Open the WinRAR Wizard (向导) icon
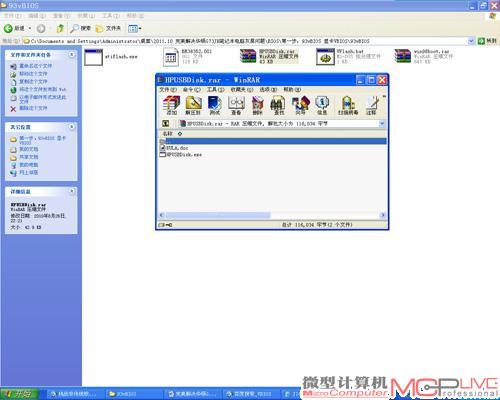 pyautogui.click(x=300, y=105)
